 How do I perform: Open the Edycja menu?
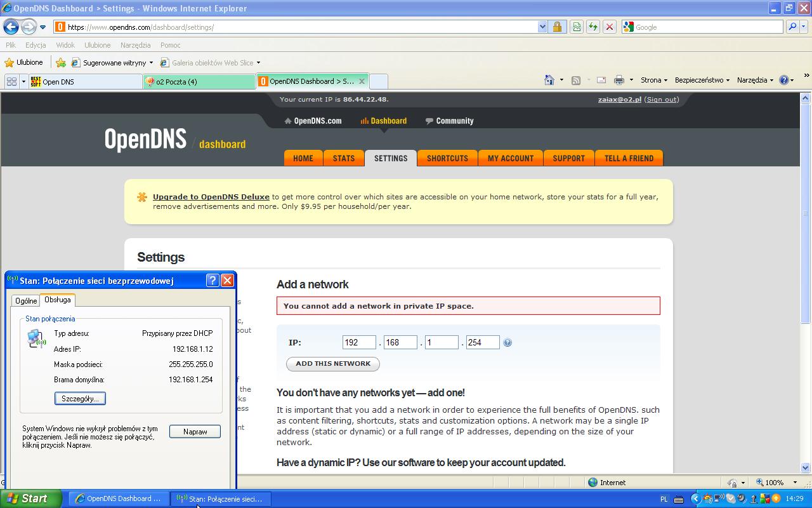pyautogui.click(x=36, y=45)
